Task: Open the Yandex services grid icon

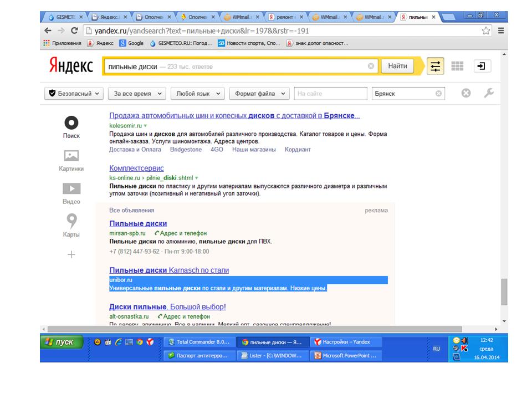Action: point(457,66)
